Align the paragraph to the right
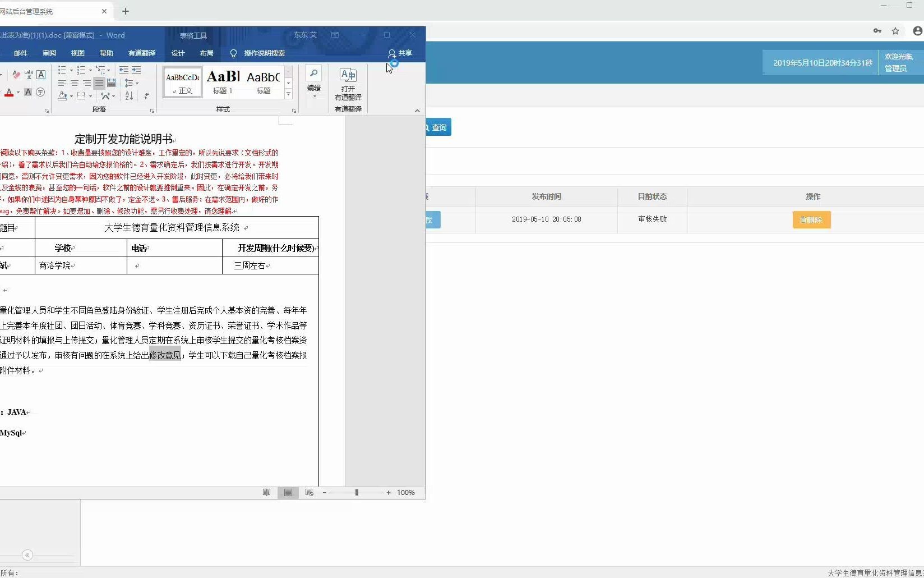This screenshot has width=924, height=578. point(86,83)
